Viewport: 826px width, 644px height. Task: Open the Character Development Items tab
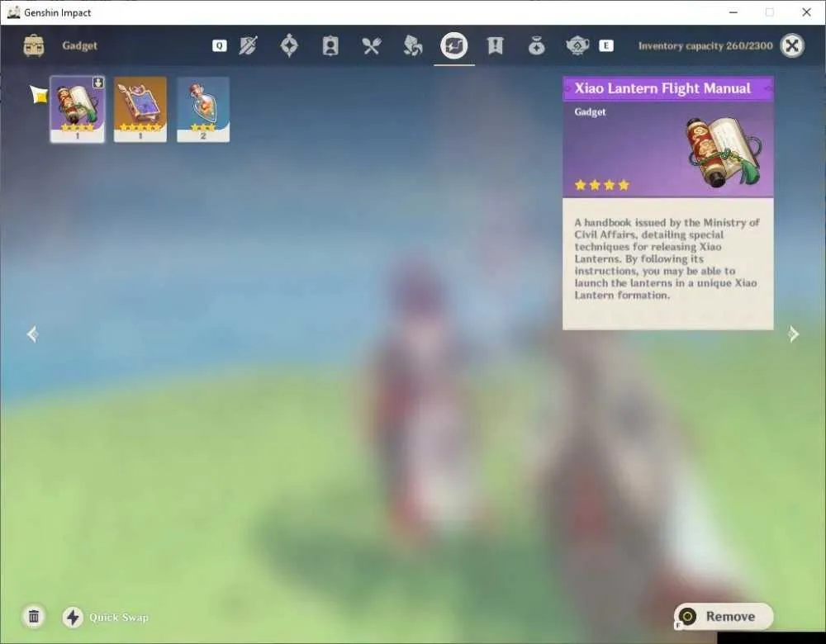point(330,45)
